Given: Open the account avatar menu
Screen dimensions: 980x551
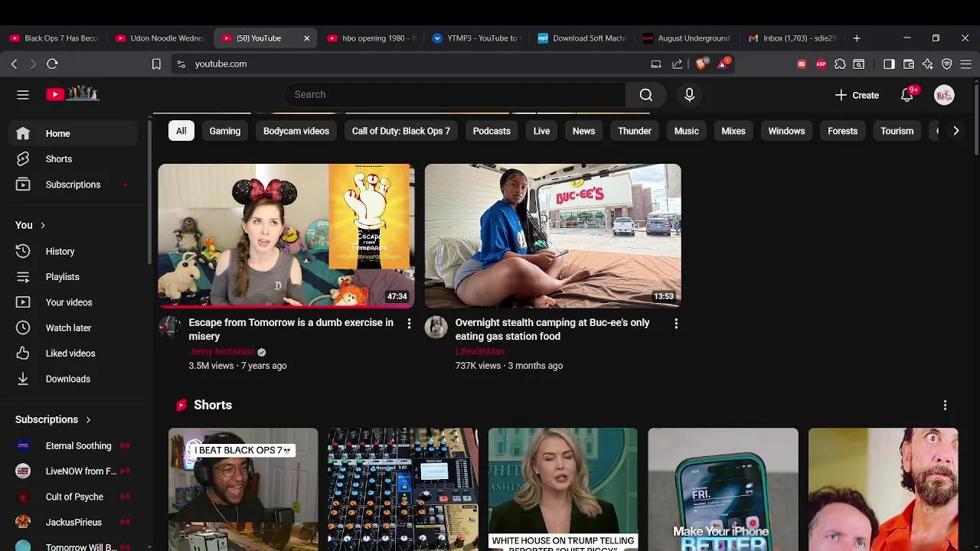Looking at the screenshot, I should (x=944, y=95).
